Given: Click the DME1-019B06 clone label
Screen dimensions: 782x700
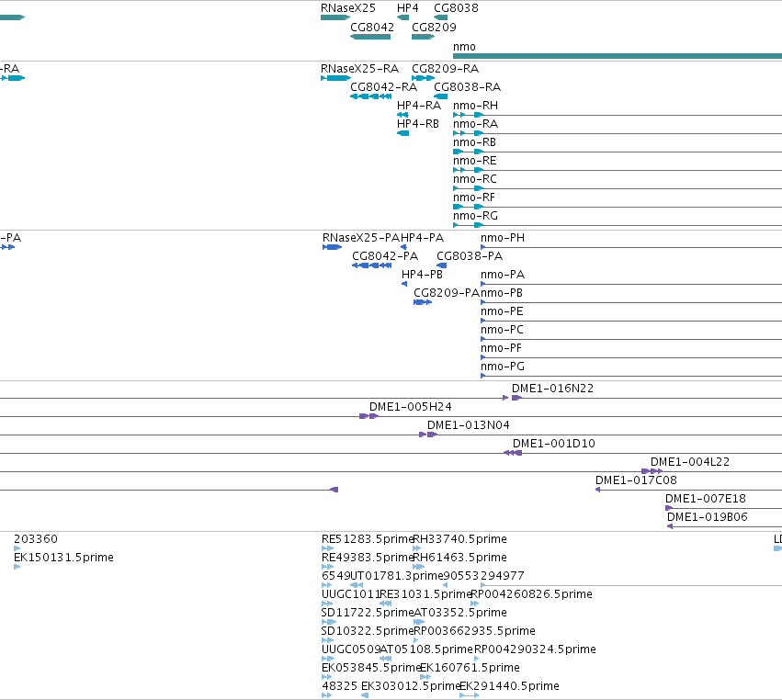Looking at the screenshot, I should [708, 517].
